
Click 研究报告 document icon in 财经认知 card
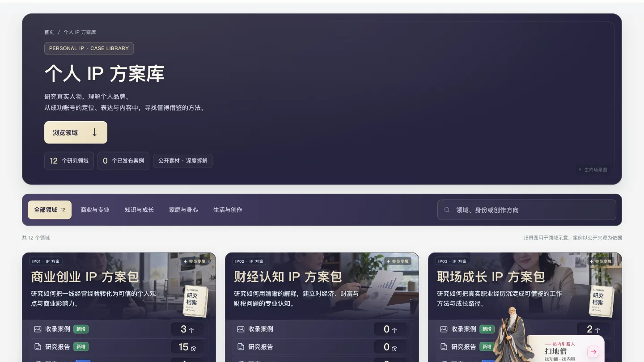241,347
